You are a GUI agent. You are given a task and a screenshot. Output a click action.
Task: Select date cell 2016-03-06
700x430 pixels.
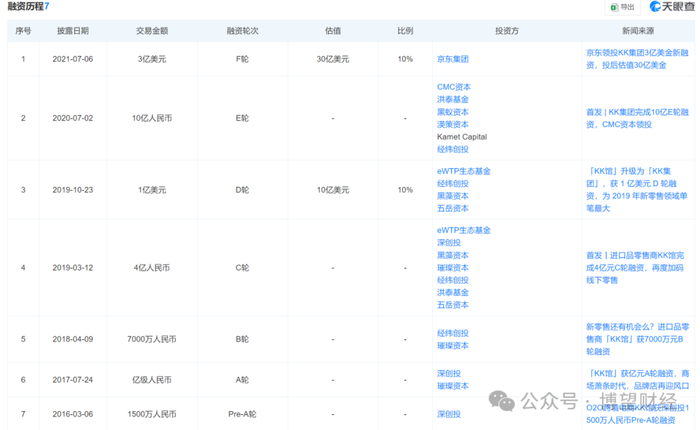click(x=73, y=414)
